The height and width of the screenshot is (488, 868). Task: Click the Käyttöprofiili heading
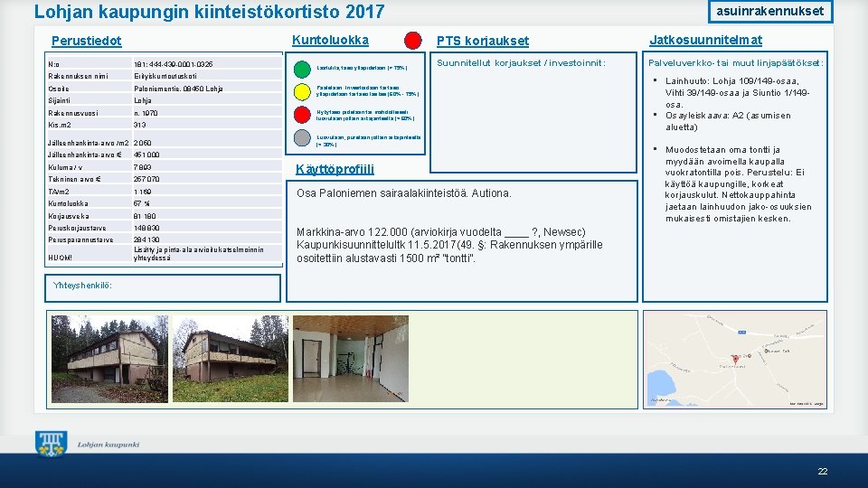[335, 169]
